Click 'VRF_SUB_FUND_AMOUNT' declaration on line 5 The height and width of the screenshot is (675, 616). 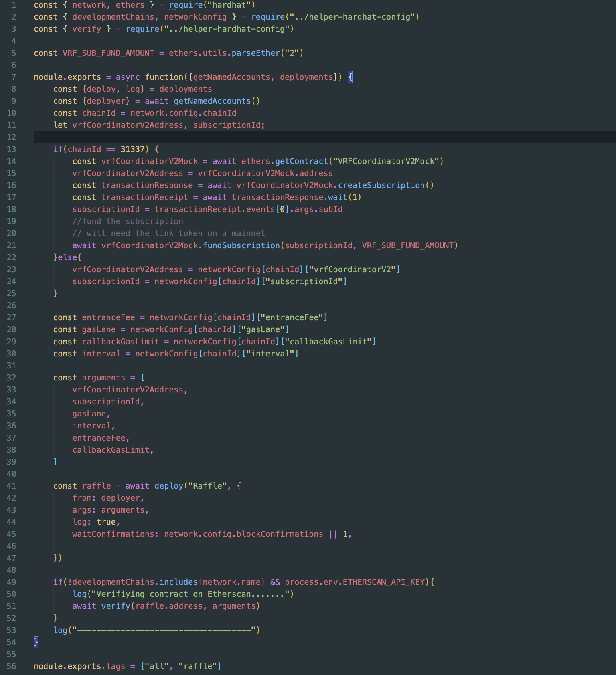click(108, 53)
